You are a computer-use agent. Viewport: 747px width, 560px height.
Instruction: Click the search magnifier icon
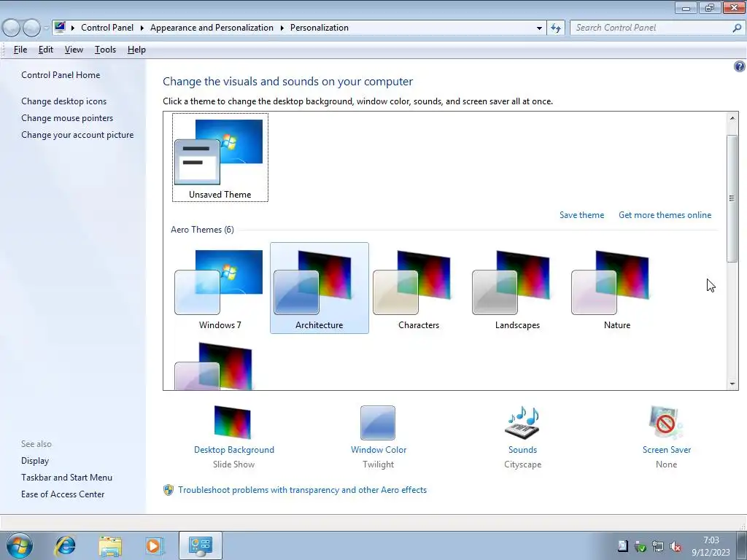pos(737,28)
